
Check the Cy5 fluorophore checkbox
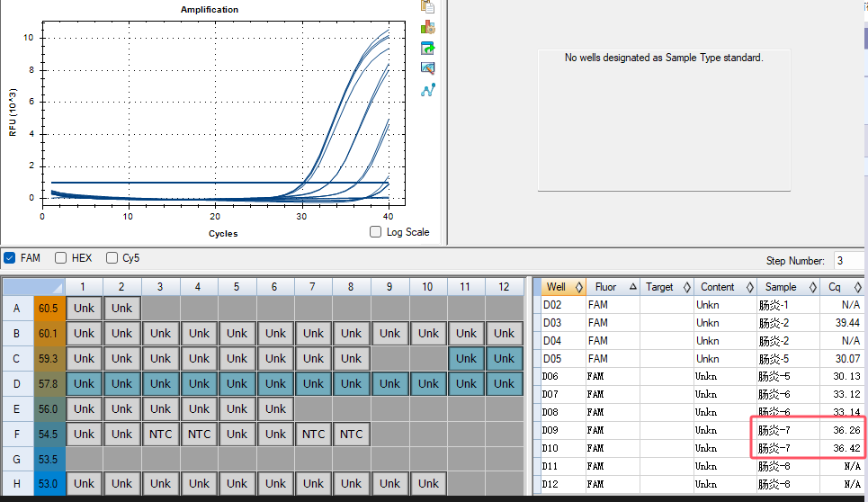(112, 258)
